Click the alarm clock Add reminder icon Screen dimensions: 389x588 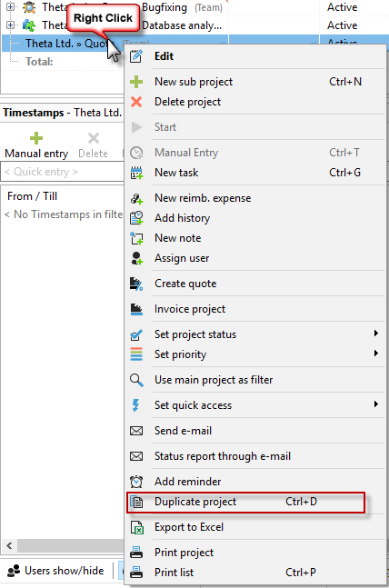pyautogui.click(x=136, y=482)
